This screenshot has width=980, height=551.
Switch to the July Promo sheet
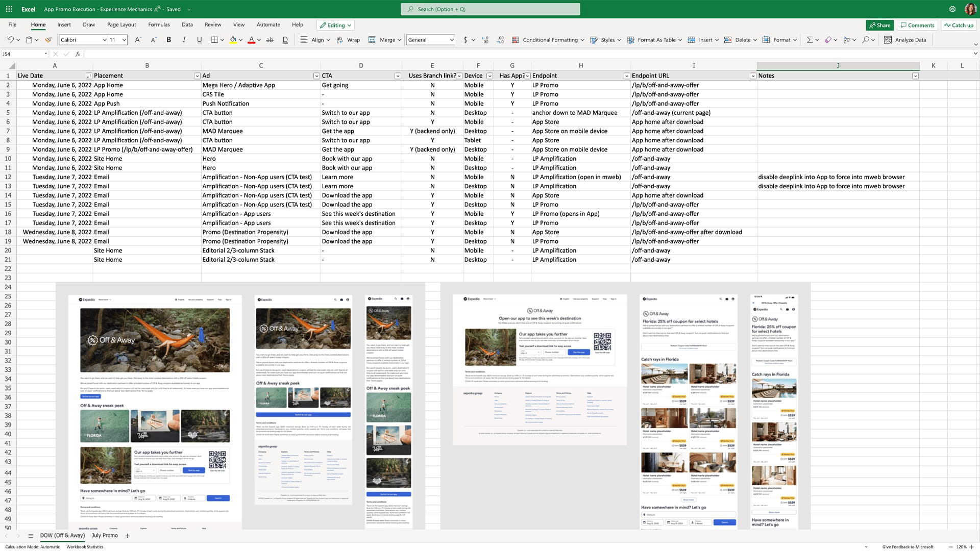(105, 535)
